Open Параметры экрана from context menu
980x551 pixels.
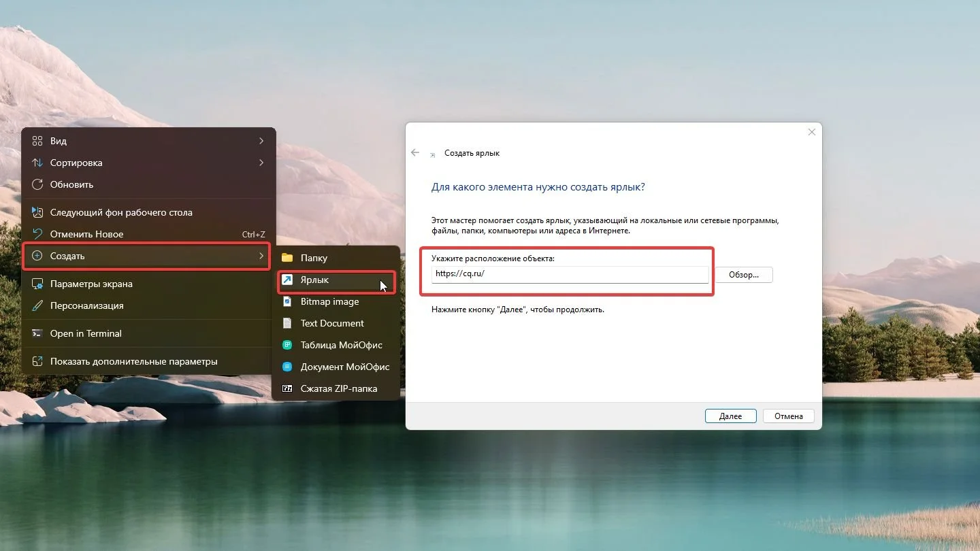coord(148,284)
